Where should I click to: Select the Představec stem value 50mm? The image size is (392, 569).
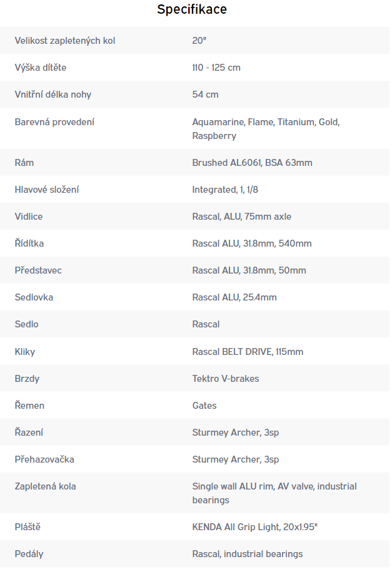click(x=249, y=270)
